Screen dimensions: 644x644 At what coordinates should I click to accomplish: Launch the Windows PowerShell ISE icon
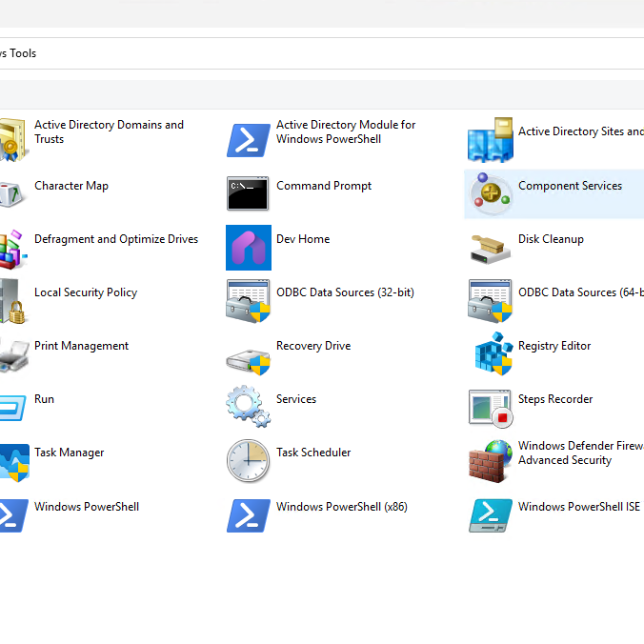click(491, 515)
